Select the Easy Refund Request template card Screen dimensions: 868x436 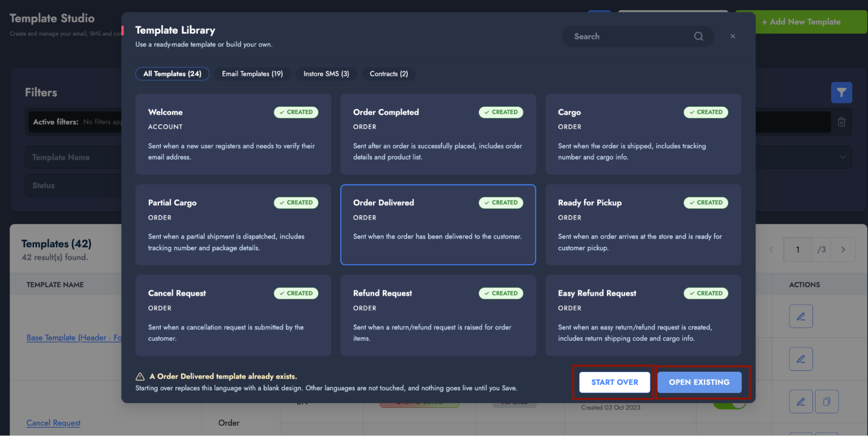643,316
